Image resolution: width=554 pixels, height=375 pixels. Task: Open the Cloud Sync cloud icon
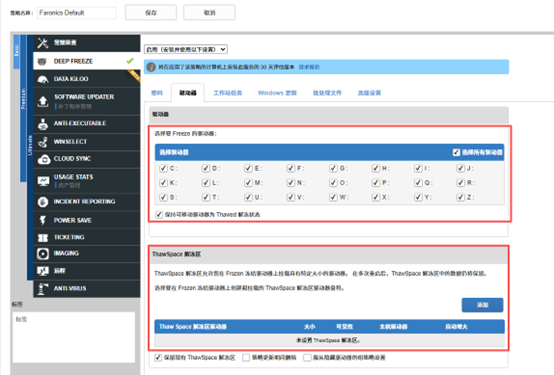click(x=44, y=159)
